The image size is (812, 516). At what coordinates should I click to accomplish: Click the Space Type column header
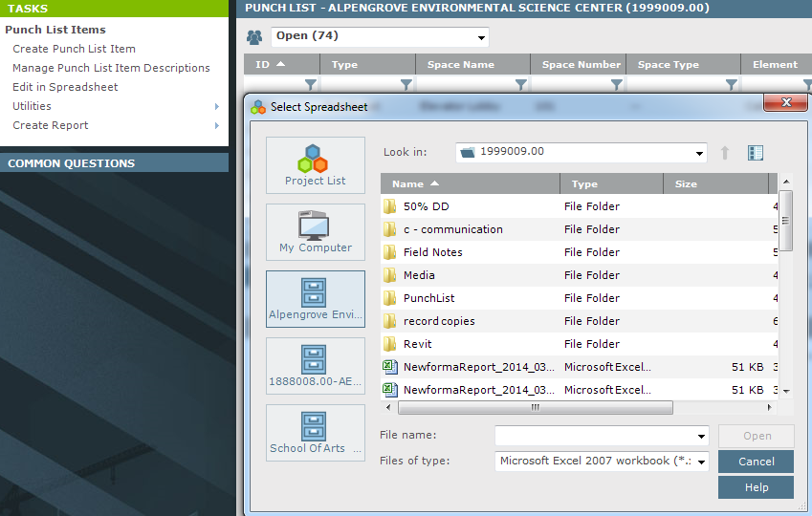coord(684,65)
